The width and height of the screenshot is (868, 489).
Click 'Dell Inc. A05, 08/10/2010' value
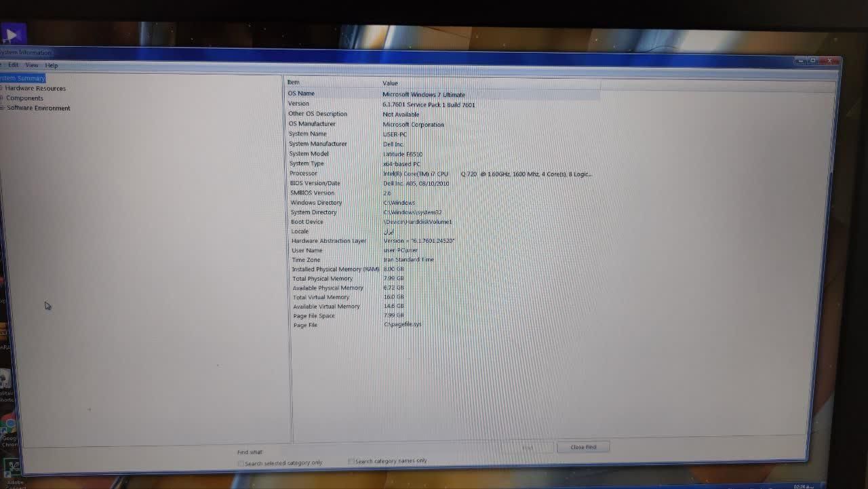point(416,183)
